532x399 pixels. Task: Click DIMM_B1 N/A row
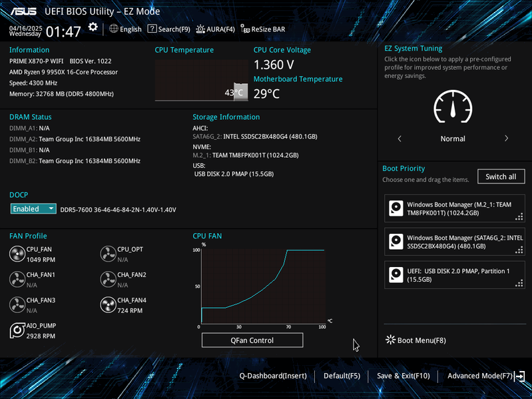29,150
